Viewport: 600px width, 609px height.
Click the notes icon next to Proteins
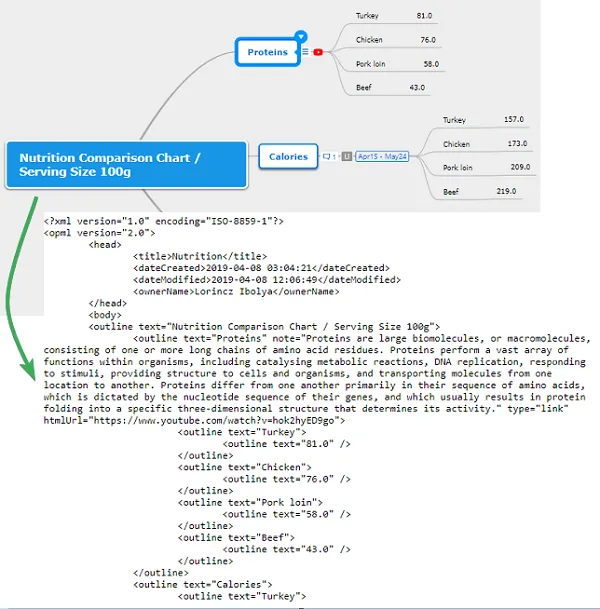[x=306, y=52]
